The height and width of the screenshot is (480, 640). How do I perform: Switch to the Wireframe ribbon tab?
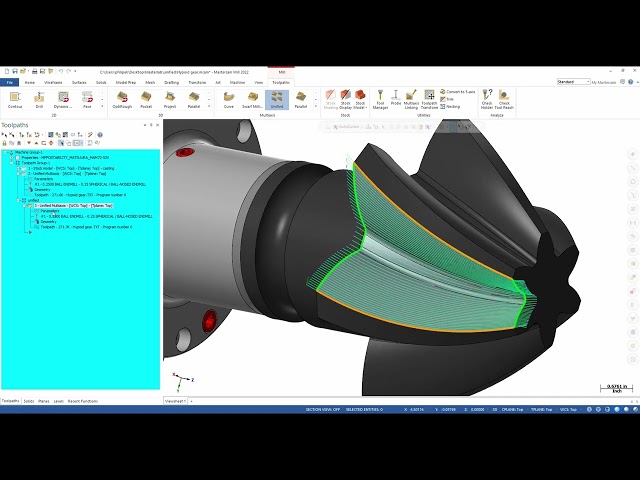click(53, 82)
